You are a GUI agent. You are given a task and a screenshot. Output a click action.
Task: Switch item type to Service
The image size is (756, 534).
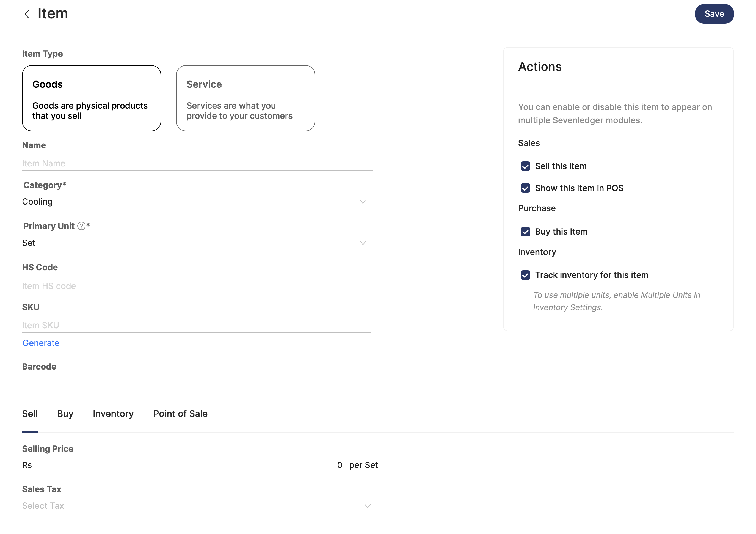tap(245, 98)
